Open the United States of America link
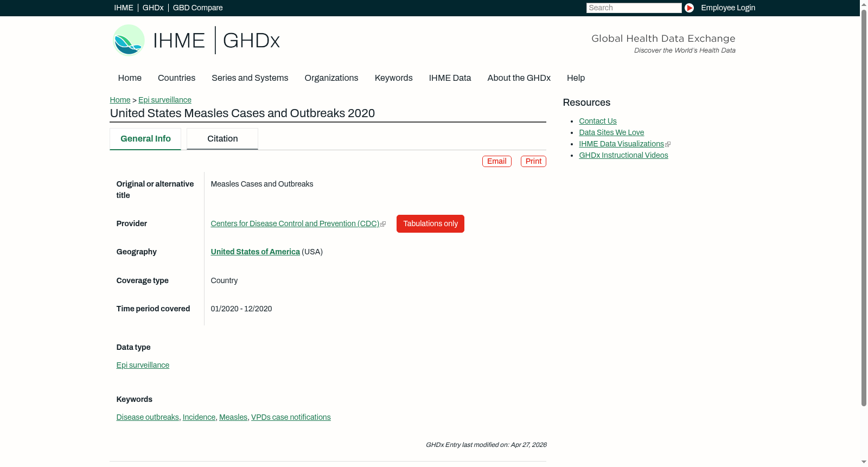Screen dimensions: 868x467 coord(255,252)
